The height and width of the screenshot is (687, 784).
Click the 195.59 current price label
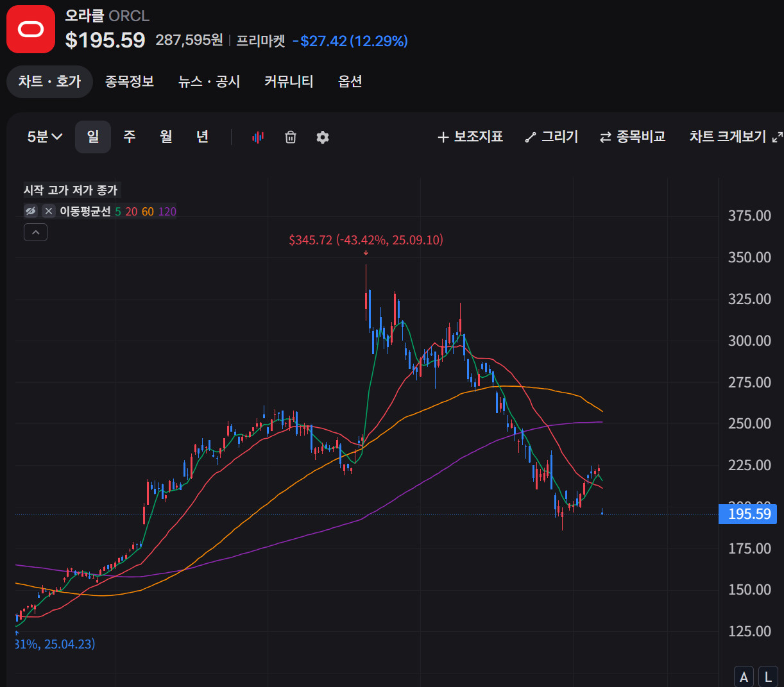(748, 514)
